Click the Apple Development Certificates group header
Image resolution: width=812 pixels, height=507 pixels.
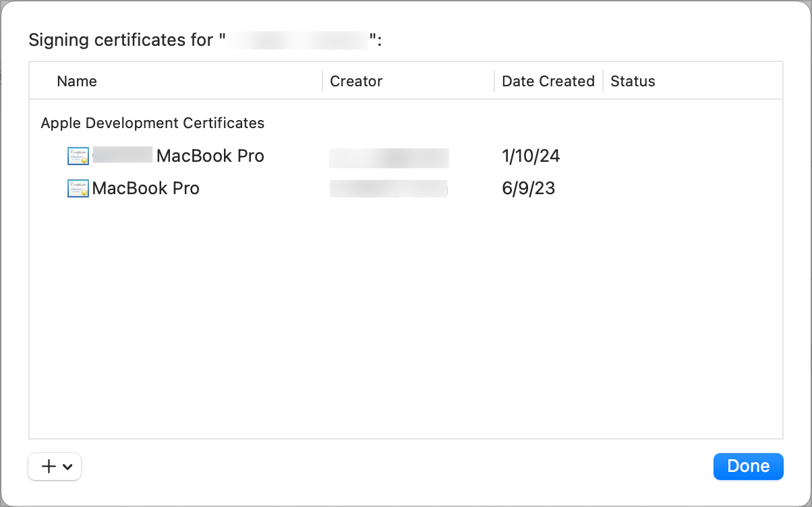click(x=152, y=123)
